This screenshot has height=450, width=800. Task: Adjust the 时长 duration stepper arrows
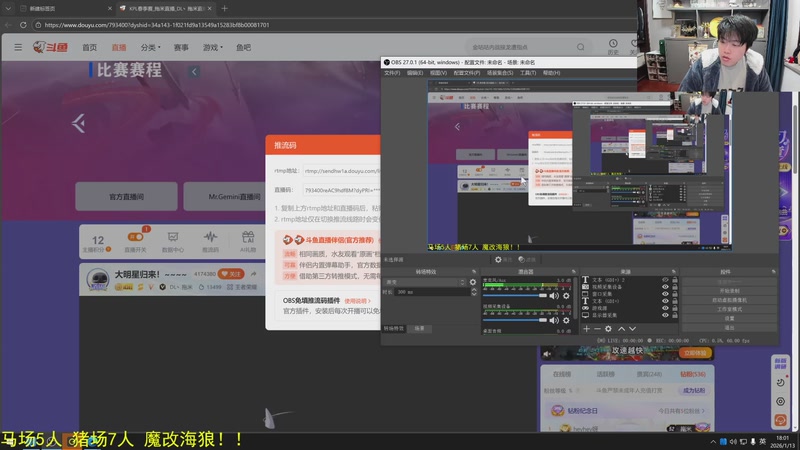pos(474,292)
